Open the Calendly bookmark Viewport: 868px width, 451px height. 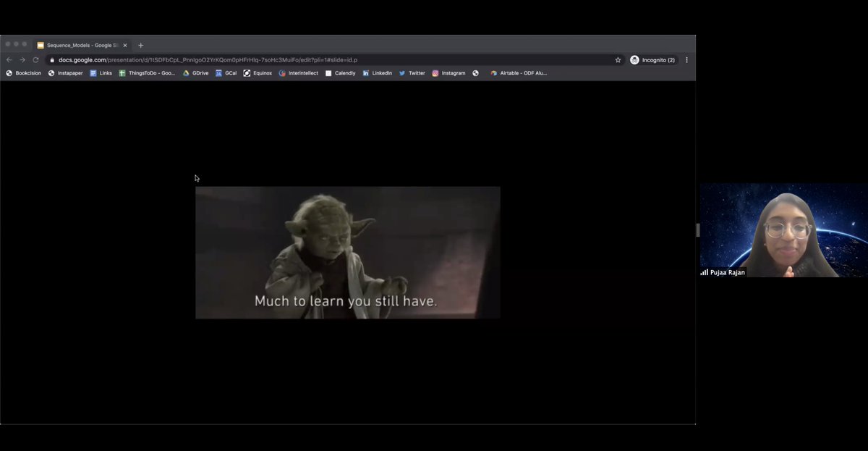[x=340, y=73]
